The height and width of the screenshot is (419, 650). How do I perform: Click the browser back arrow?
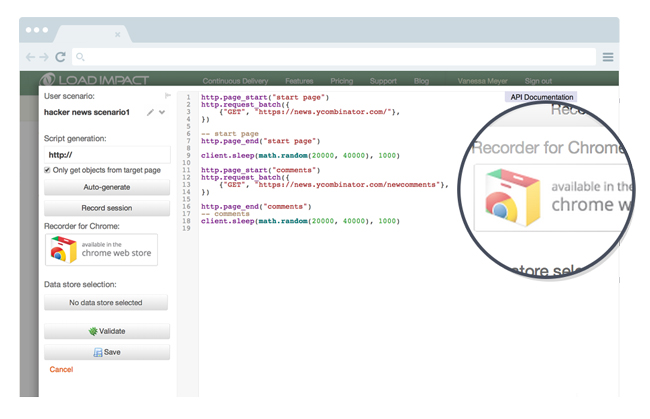pyautogui.click(x=30, y=57)
